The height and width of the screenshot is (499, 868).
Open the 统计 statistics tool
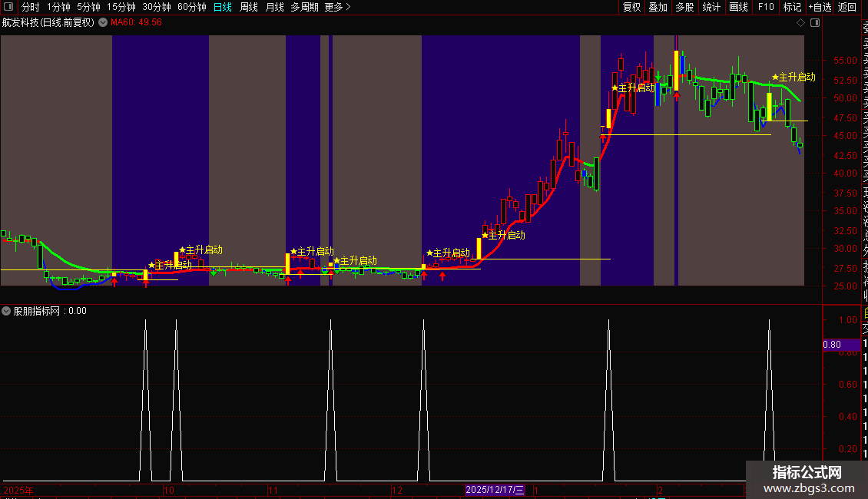point(711,7)
